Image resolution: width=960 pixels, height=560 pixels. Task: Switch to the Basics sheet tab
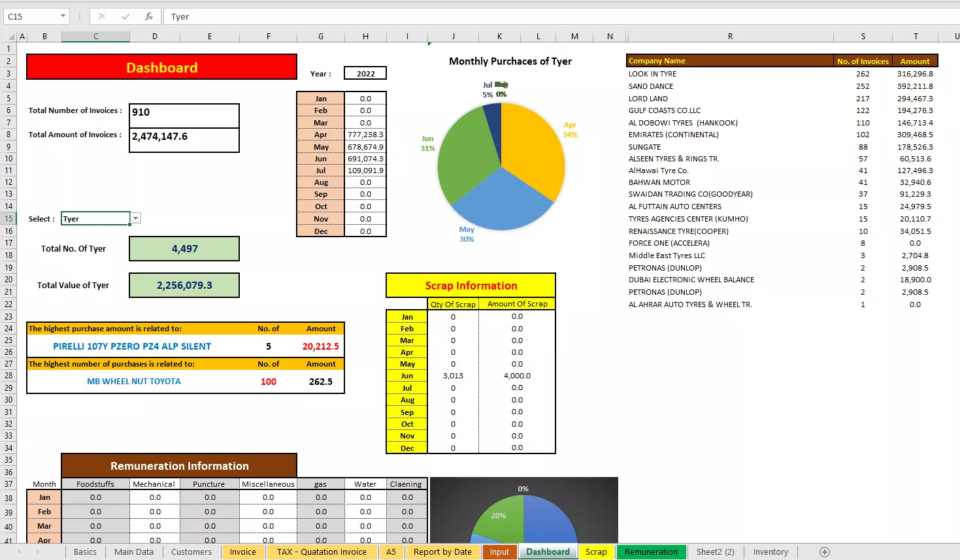(85, 552)
